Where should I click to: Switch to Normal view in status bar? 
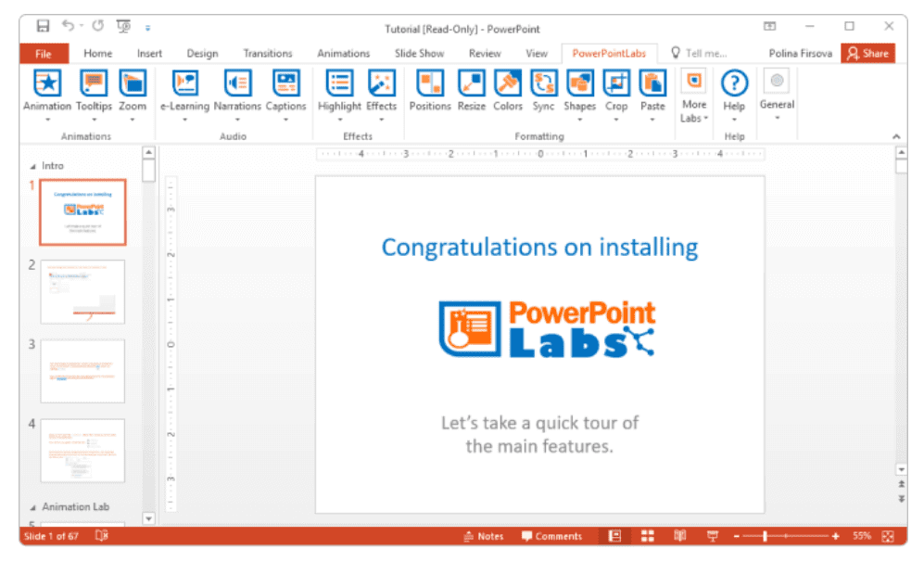coord(614,535)
